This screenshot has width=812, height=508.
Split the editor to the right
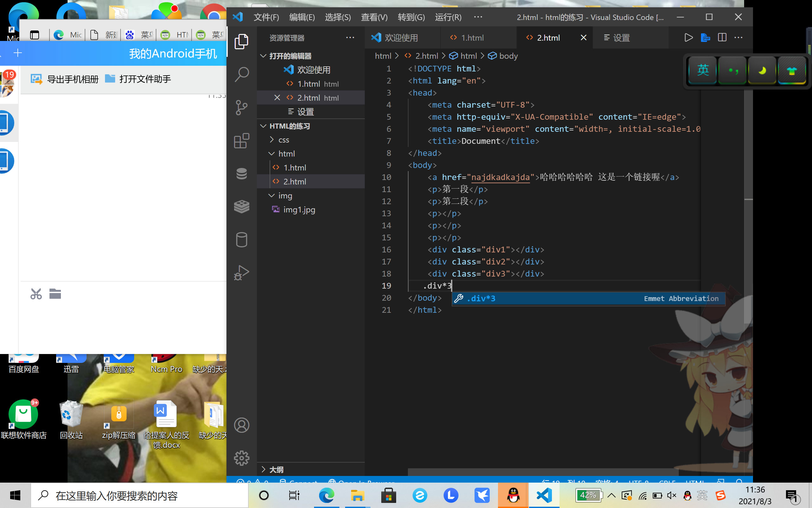pos(722,38)
